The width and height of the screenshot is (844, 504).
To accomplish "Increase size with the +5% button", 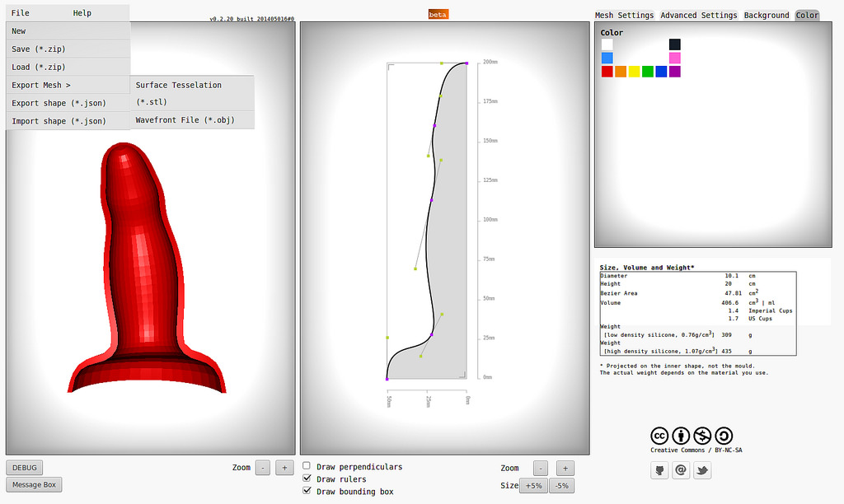I will [533, 486].
